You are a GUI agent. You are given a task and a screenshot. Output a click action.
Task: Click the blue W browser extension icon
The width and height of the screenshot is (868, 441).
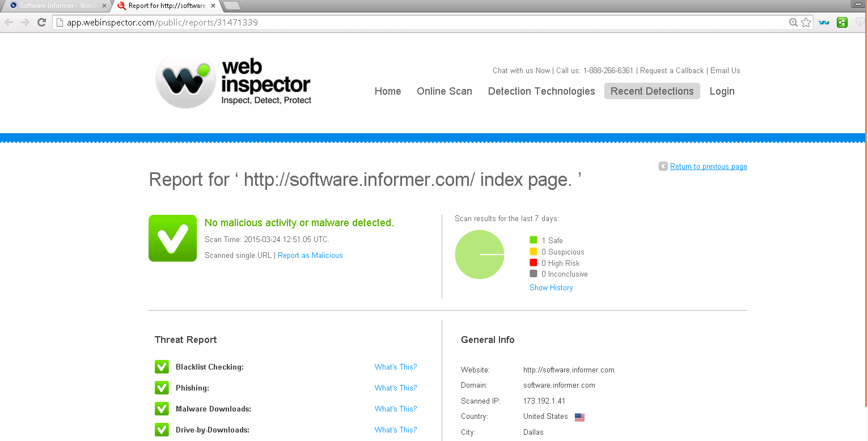click(824, 22)
